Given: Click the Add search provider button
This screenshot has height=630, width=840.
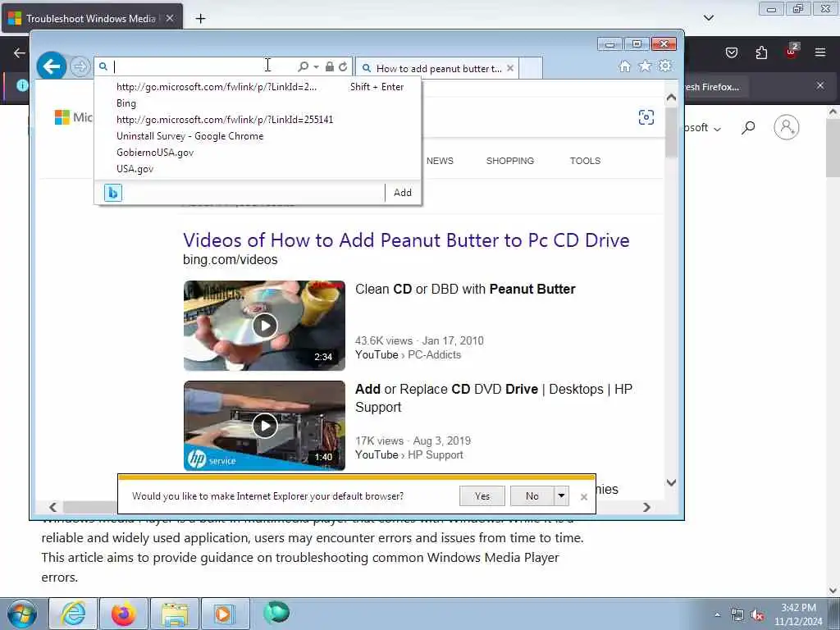Looking at the screenshot, I should pos(403,192).
